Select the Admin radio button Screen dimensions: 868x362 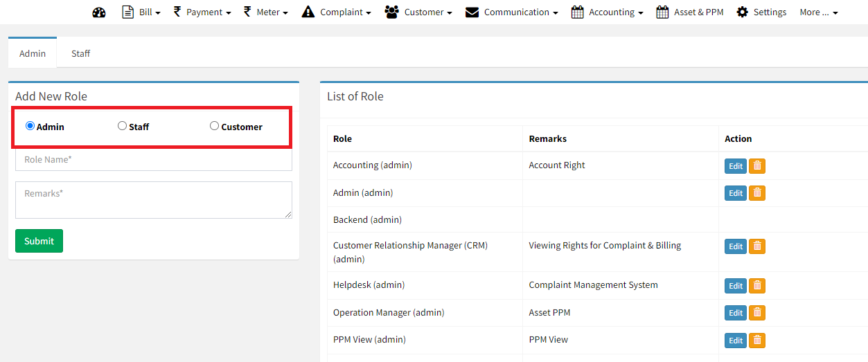[30, 126]
